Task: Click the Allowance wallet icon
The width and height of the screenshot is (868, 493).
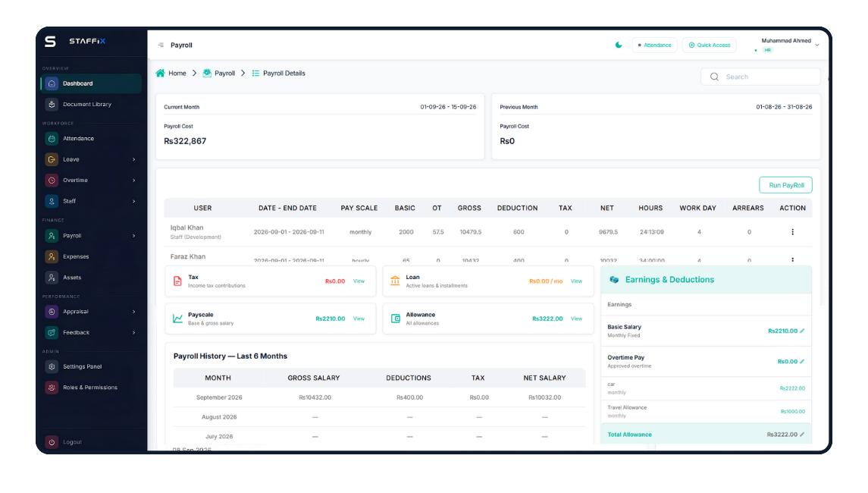Action: point(395,319)
